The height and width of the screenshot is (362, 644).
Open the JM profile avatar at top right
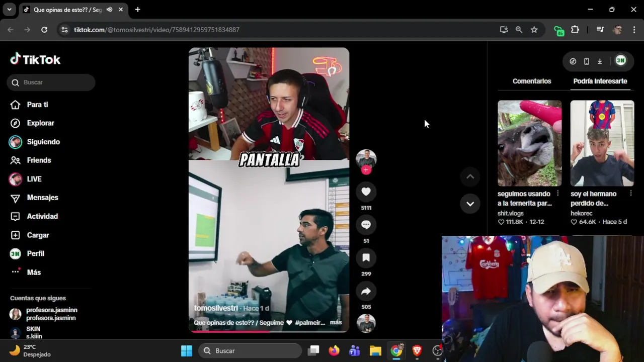(x=620, y=61)
